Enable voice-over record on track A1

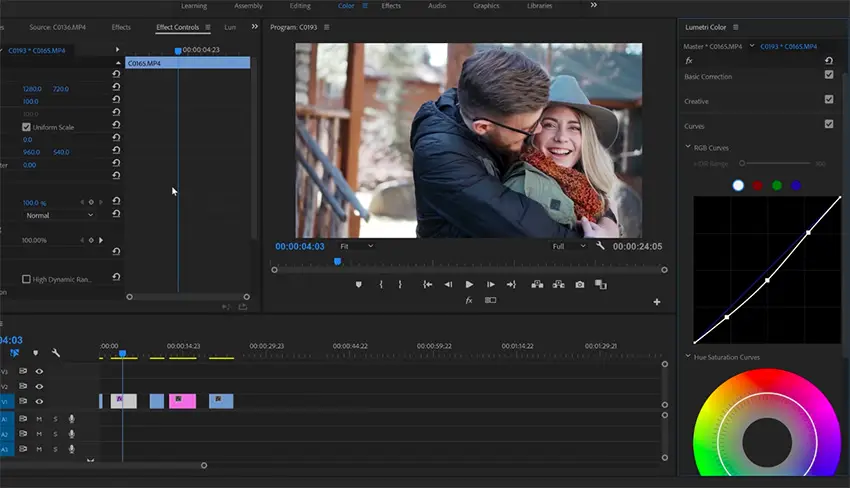click(x=72, y=419)
